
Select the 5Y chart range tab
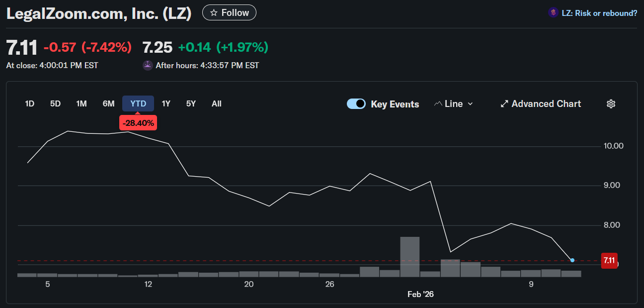191,103
